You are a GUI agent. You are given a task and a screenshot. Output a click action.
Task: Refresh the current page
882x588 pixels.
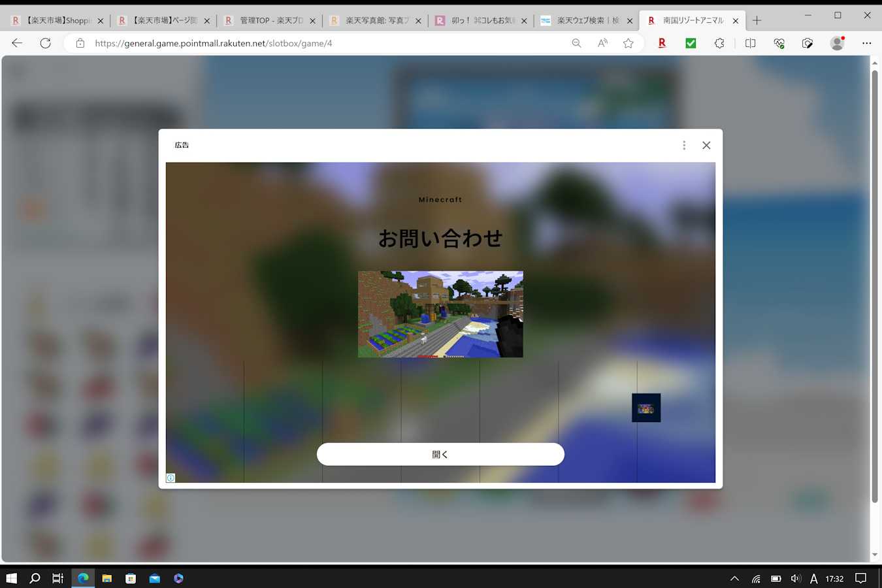[x=45, y=43]
